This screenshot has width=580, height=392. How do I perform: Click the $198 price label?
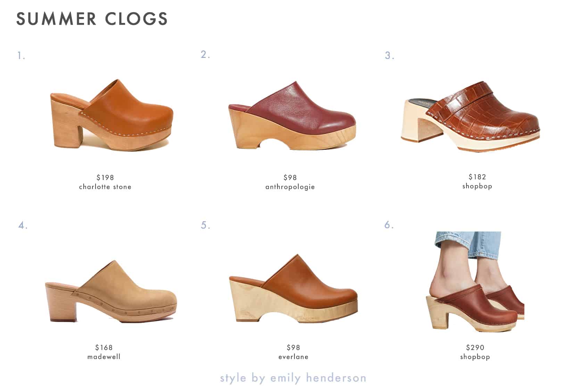click(105, 178)
